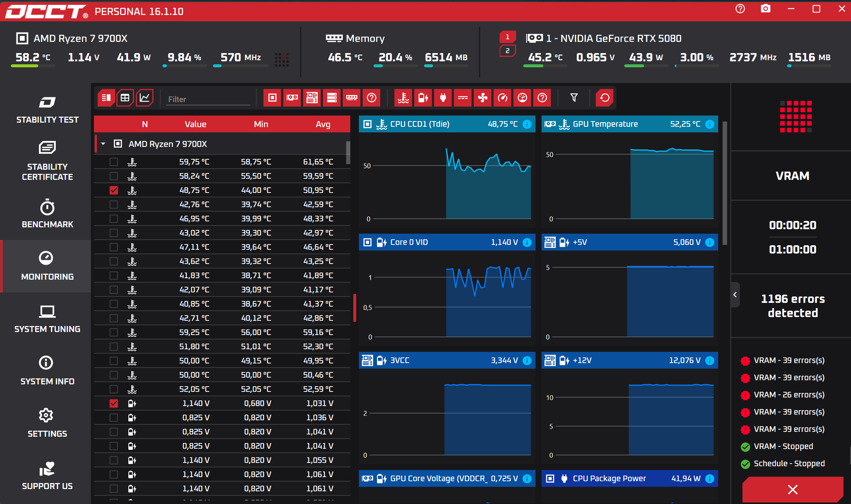Click info icon on the +12V graph
The height and width of the screenshot is (504, 851).
click(x=710, y=360)
